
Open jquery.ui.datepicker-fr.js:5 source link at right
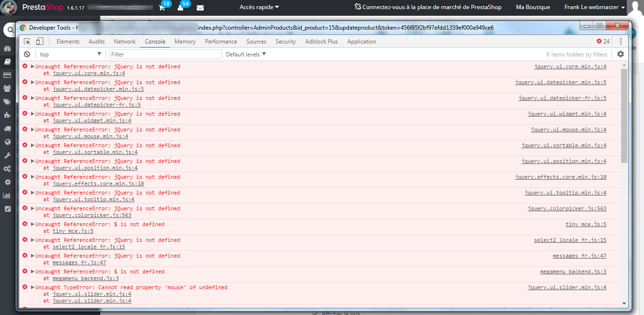tap(562, 98)
